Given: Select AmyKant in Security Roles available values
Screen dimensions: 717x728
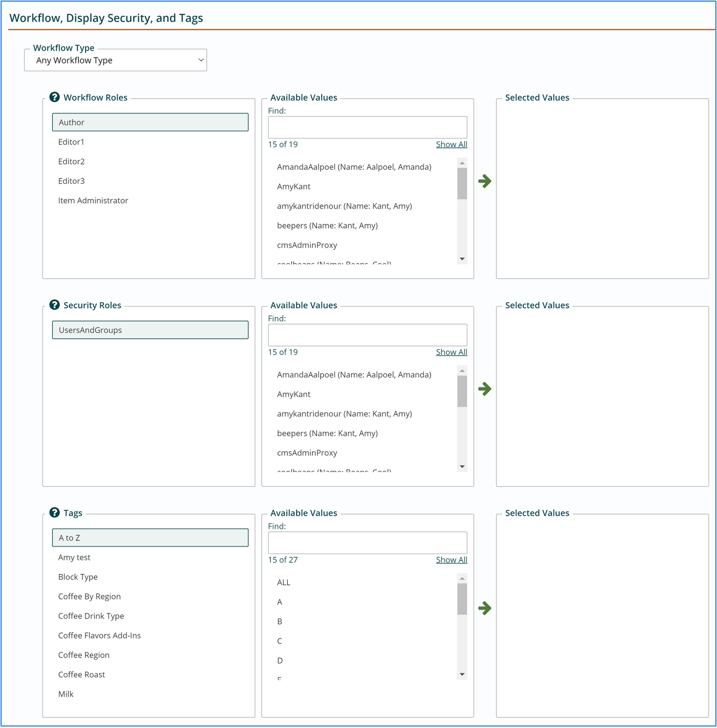Looking at the screenshot, I should (x=294, y=394).
